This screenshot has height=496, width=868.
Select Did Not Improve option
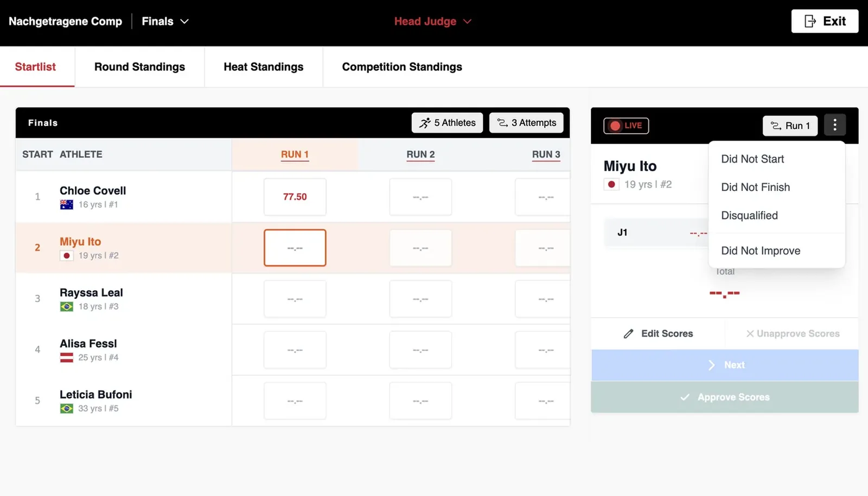(777, 250)
